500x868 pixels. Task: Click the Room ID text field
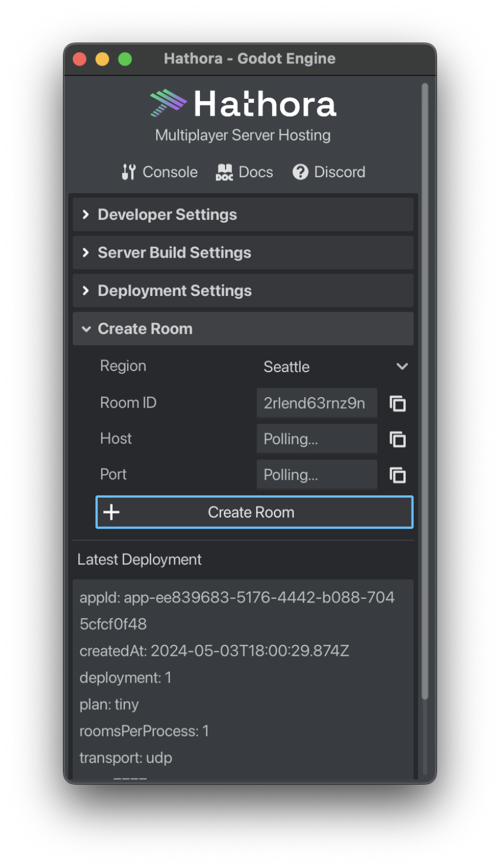317,403
